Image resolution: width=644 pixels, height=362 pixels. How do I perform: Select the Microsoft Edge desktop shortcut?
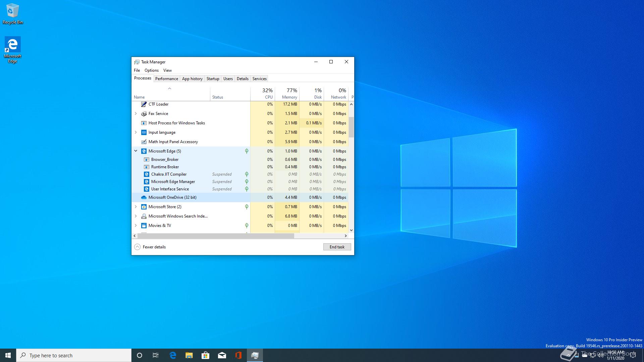tap(12, 50)
